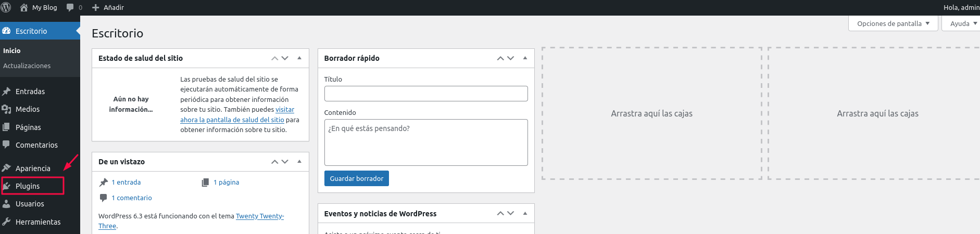
Task: Open Plugins menu
Action: click(40, 186)
